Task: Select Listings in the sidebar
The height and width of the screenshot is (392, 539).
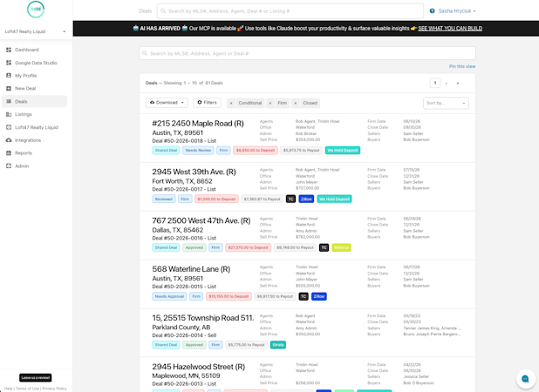Action: 24,114
